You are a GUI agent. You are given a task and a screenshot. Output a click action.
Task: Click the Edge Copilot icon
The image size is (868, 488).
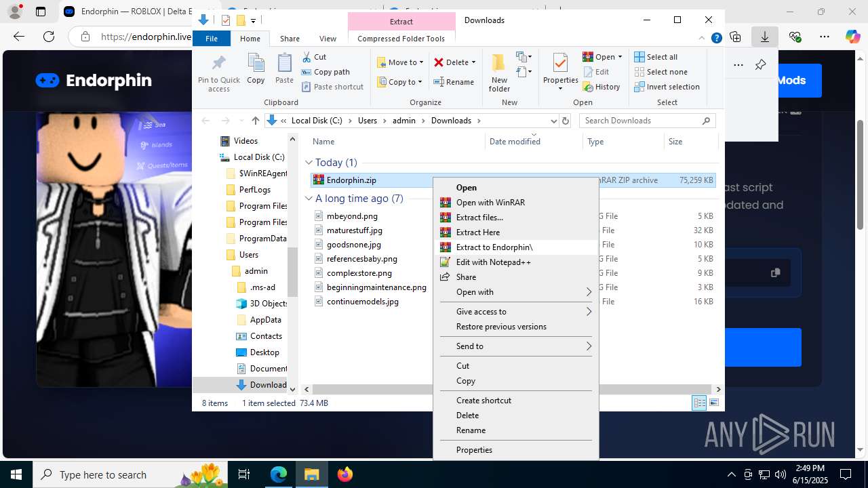click(852, 37)
